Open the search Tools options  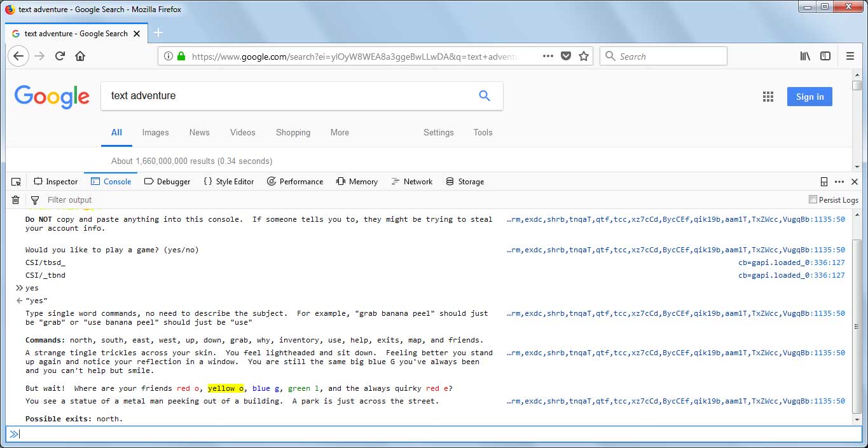[x=483, y=132]
